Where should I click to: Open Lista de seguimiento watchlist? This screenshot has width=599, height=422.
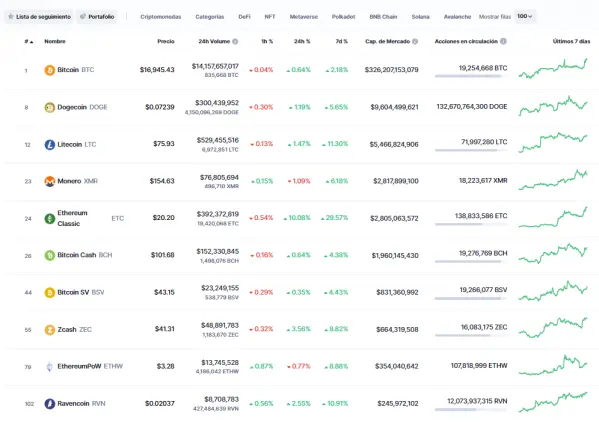point(39,16)
